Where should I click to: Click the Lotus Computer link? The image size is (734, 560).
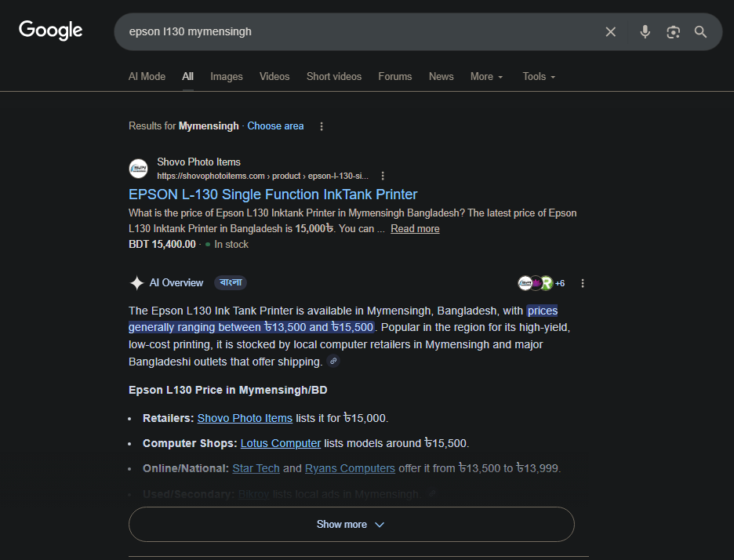pyautogui.click(x=280, y=443)
